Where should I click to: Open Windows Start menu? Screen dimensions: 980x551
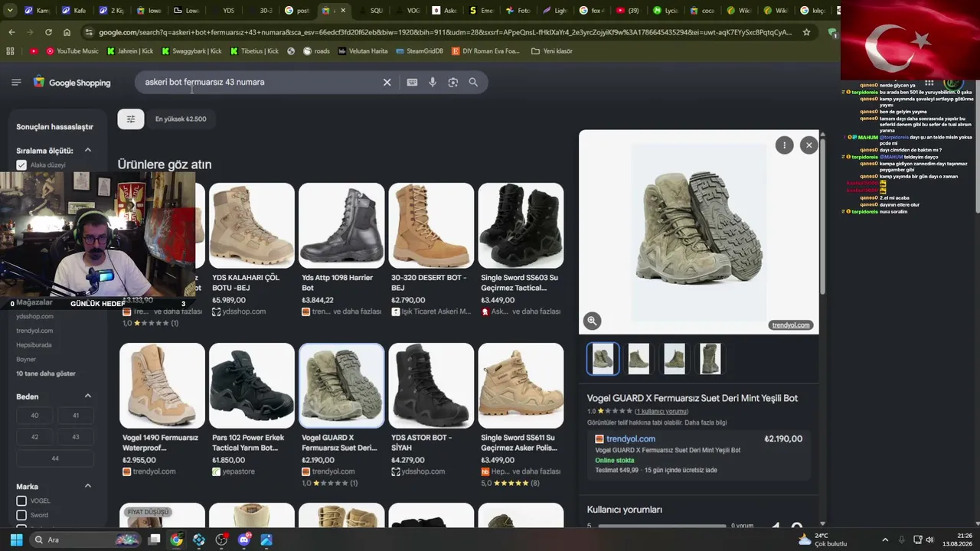pos(16,540)
